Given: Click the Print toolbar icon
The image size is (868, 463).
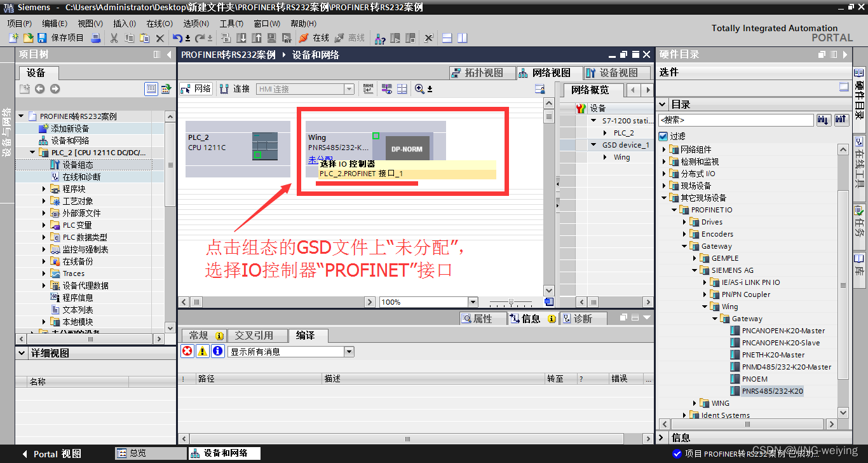Looking at the screenshot, I should click(x=96, y=38).
